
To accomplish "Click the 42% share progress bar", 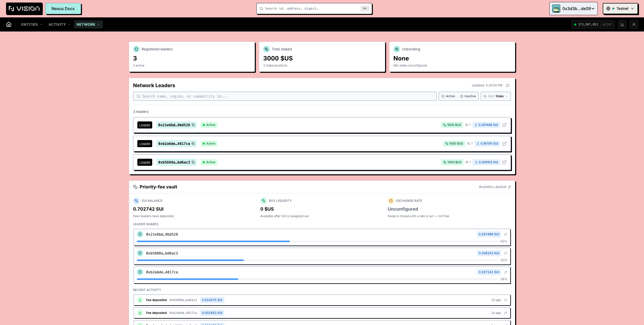I will 317,241.
